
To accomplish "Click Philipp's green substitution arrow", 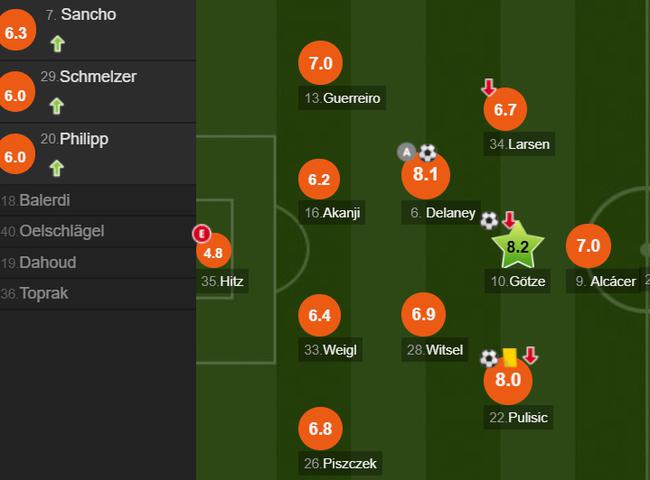I will coord(57,168).
